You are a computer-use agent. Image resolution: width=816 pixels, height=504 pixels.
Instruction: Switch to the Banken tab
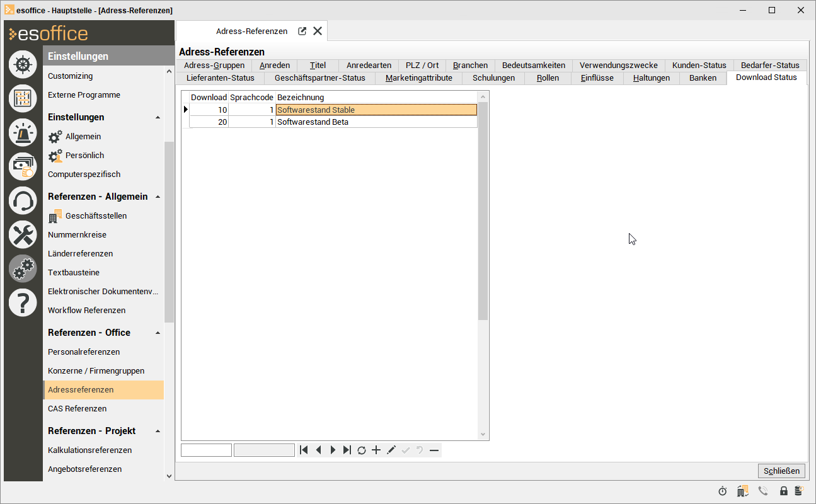[x=703, y=78]
